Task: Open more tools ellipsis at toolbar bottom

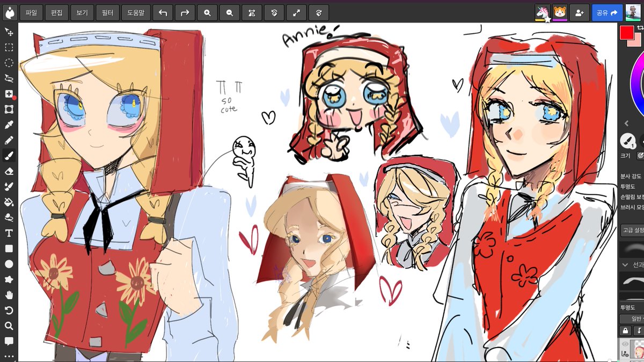Action: [x=9, y=356]
